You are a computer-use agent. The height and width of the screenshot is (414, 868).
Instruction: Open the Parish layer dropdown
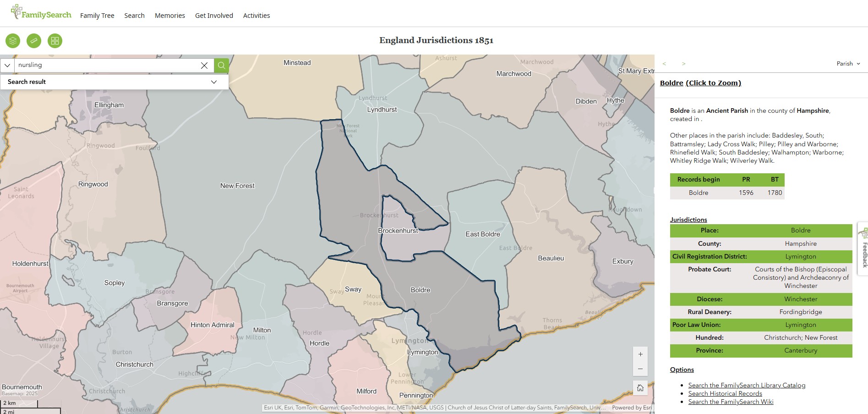[x=848, y=64]
